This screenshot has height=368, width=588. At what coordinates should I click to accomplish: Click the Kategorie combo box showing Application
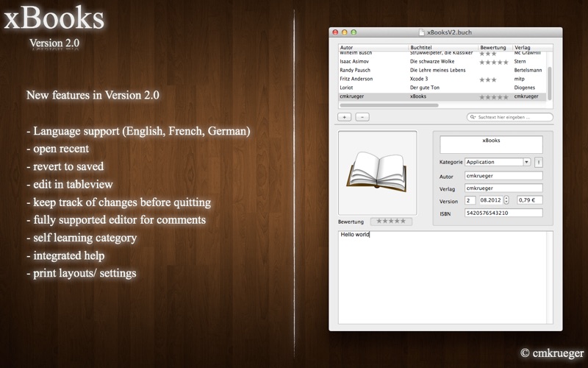498,162
